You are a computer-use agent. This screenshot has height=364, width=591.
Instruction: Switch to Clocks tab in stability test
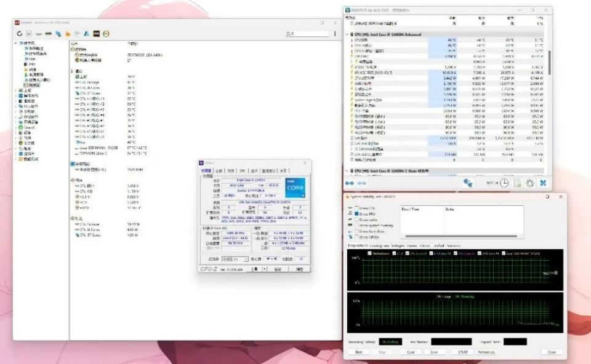(x=425, y=245)
